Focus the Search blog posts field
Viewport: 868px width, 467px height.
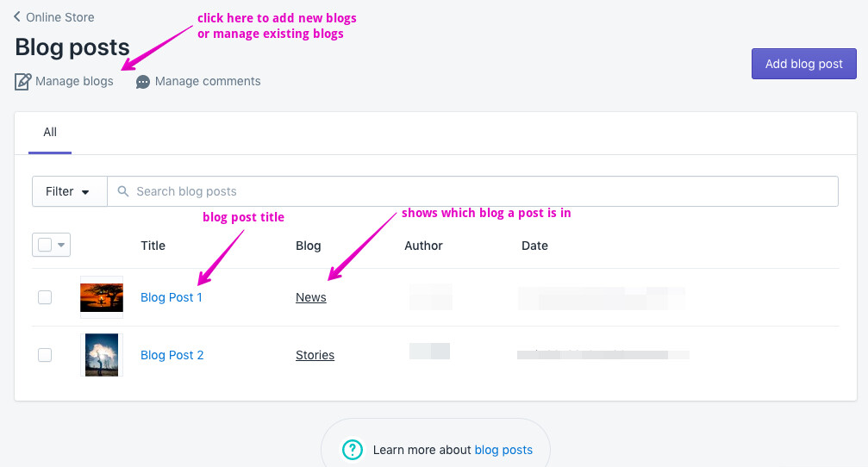[472, 191]
